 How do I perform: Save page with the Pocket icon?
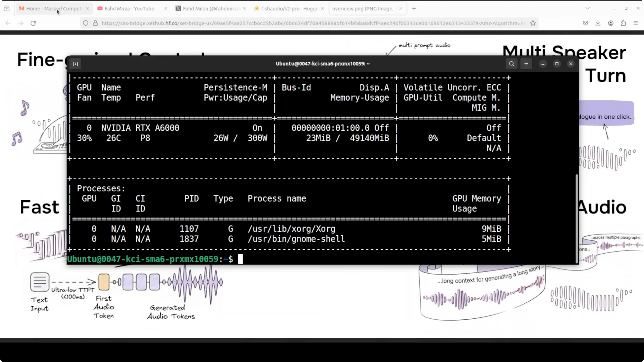point(585,23)
